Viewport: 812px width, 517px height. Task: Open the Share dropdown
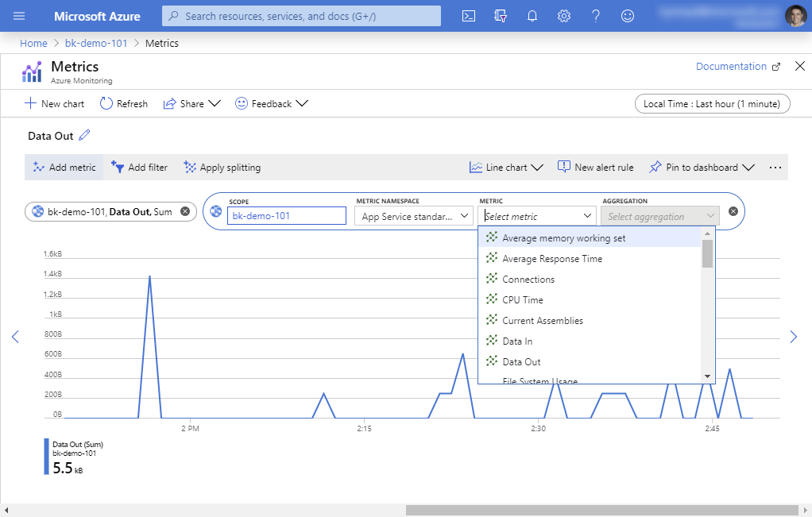[191, 103]
